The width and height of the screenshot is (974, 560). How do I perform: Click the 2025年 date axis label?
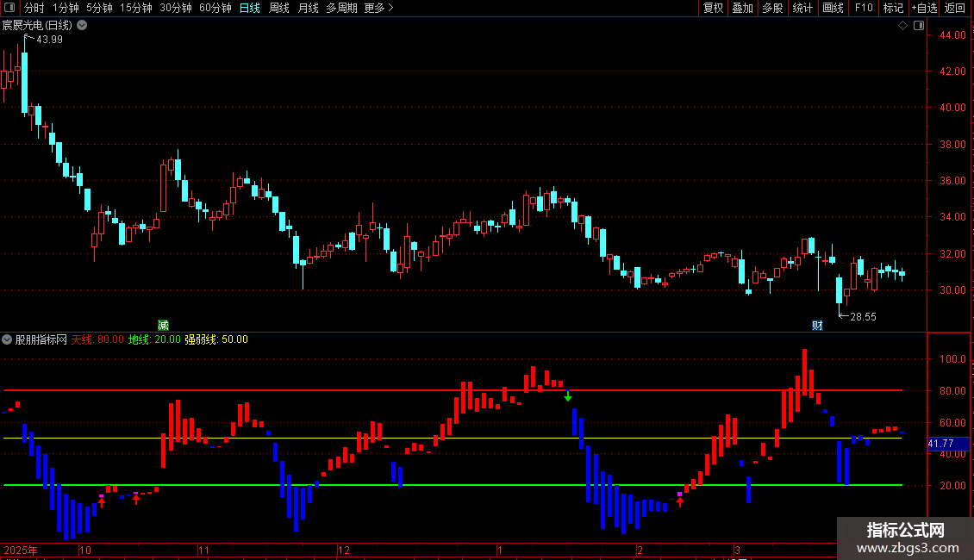point(21,550)
